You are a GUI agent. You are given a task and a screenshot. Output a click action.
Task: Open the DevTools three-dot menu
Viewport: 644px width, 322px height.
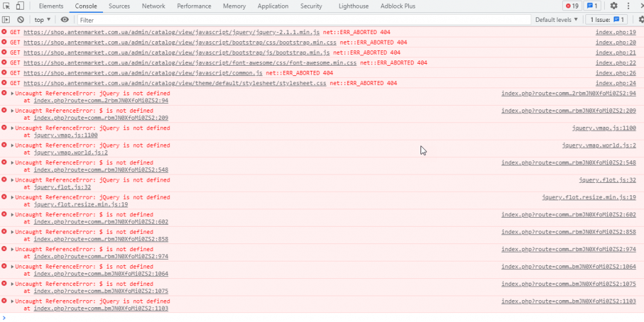(x=629, y=6)
